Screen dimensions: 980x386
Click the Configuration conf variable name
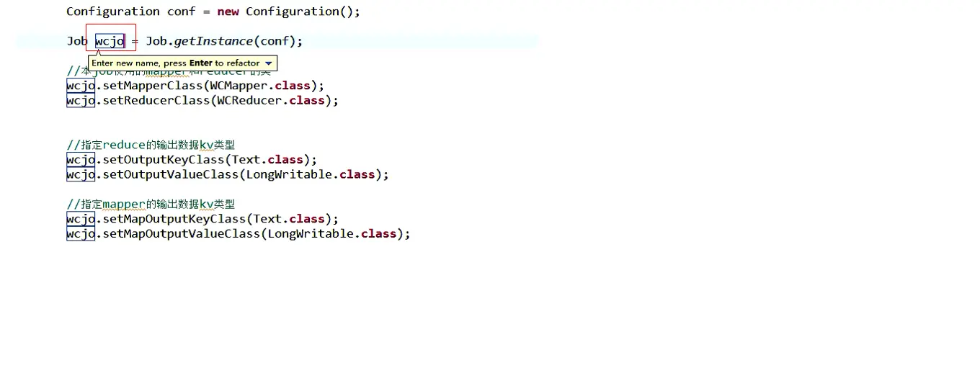pyautogui.click(x=181, y=12)
